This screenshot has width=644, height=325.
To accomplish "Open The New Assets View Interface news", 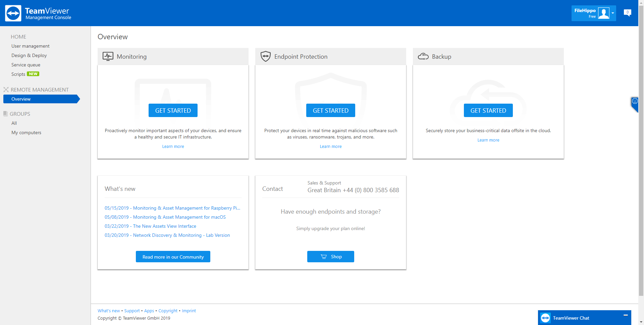I will (150, 226).
